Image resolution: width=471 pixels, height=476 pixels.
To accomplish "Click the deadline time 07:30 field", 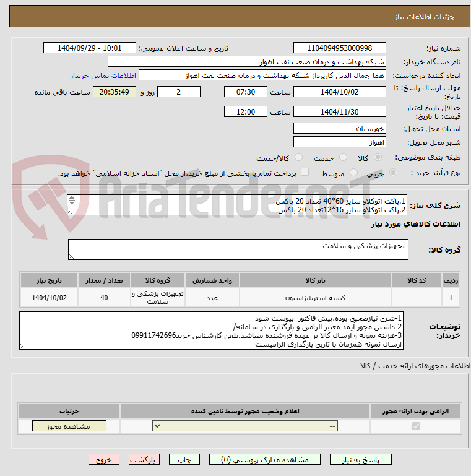I will pyautogui.click(x=246, y=92).
